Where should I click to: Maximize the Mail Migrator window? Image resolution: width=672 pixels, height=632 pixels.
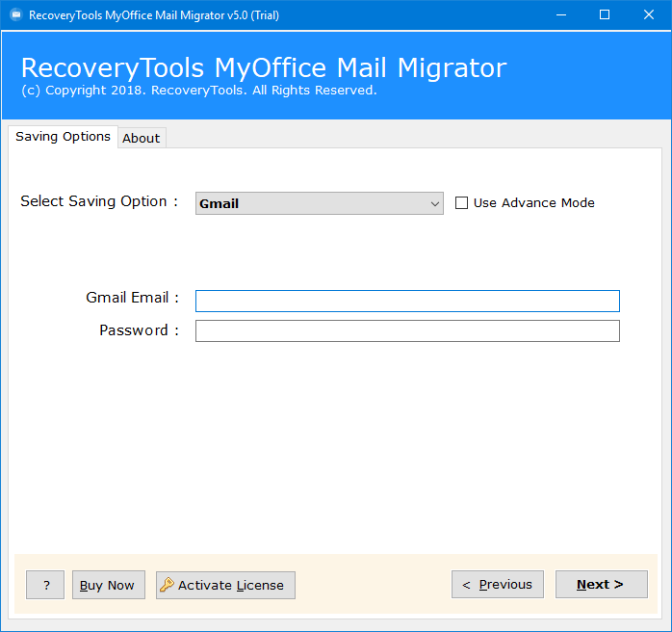tap(605, 15)
